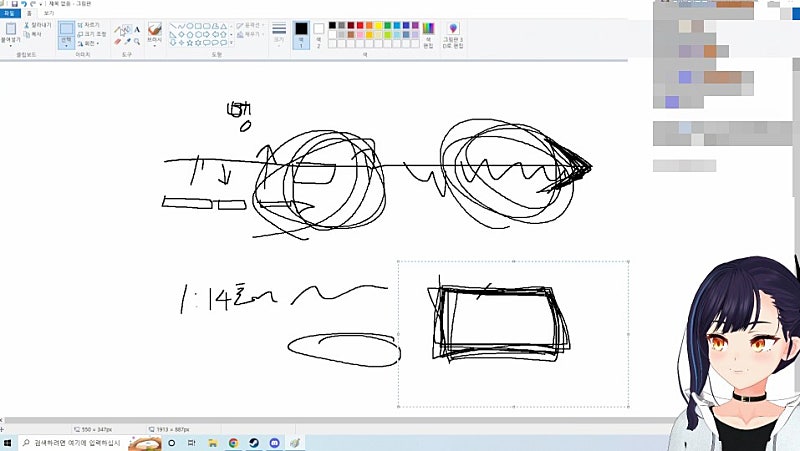Pick the black color swatch
Screen dimensions: 800x451
tap(332, 25)
